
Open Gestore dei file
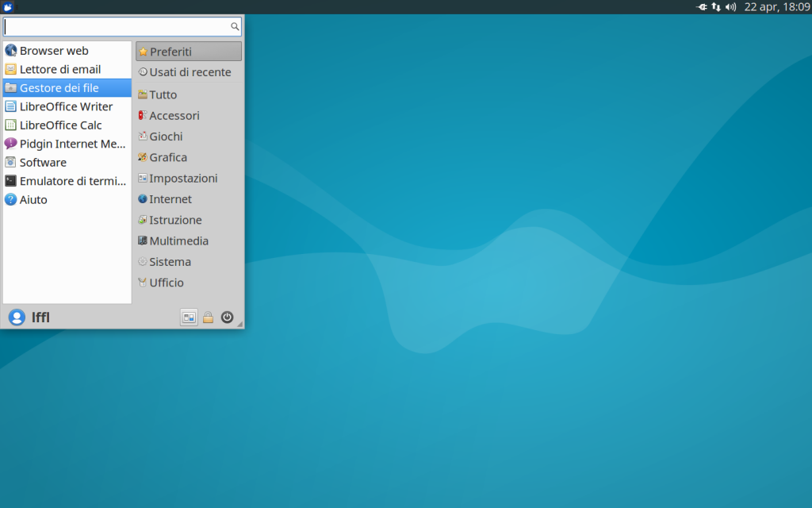point(59,88)
